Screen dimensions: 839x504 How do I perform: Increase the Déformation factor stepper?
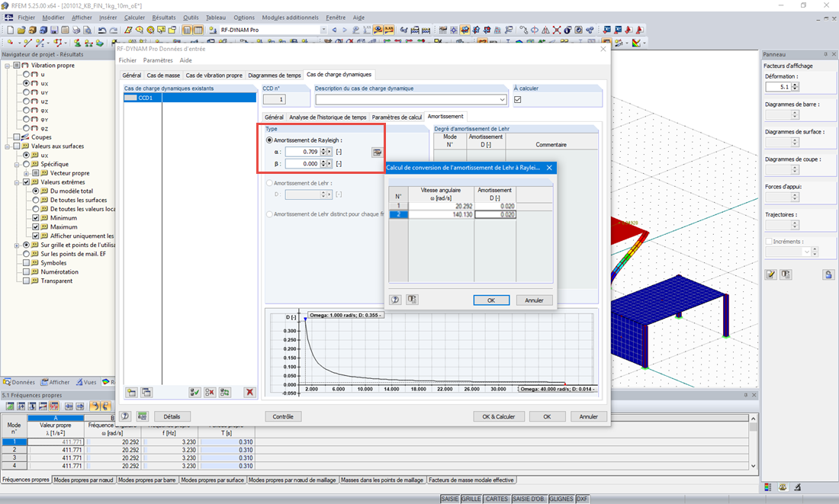click(x=795, y=85)
